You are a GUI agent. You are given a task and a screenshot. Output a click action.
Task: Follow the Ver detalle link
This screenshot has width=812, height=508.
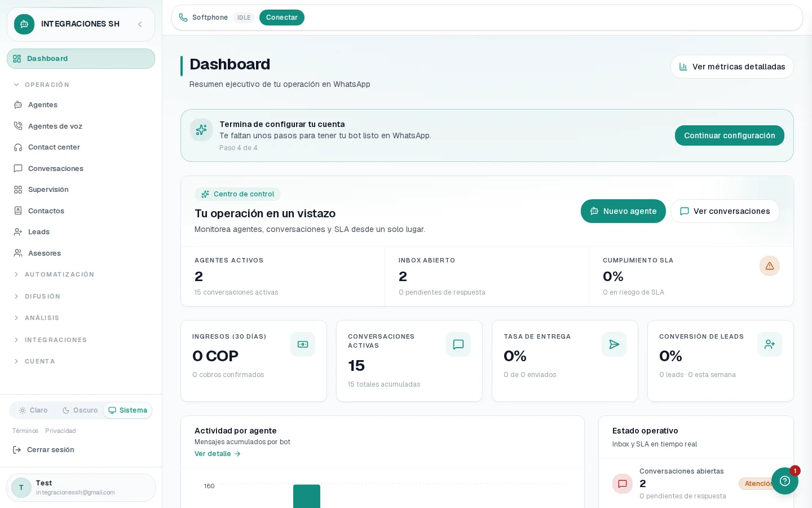tap(218, 454)
